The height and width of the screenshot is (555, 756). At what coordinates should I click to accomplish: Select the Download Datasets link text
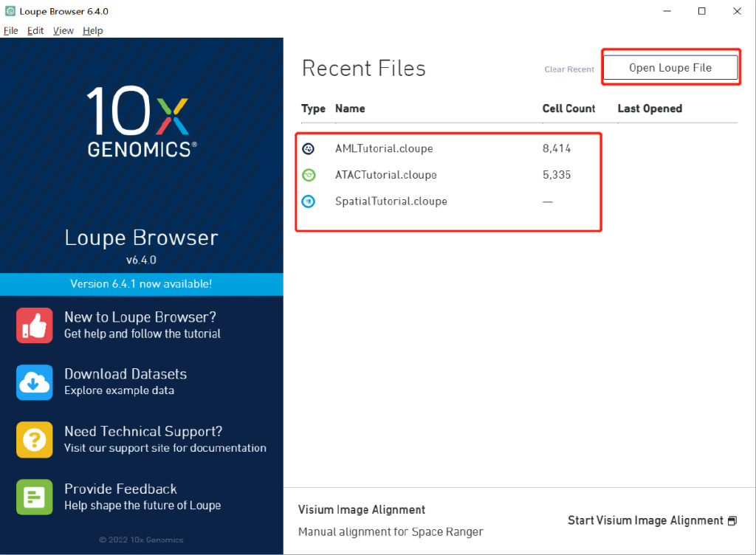point(126,374)
